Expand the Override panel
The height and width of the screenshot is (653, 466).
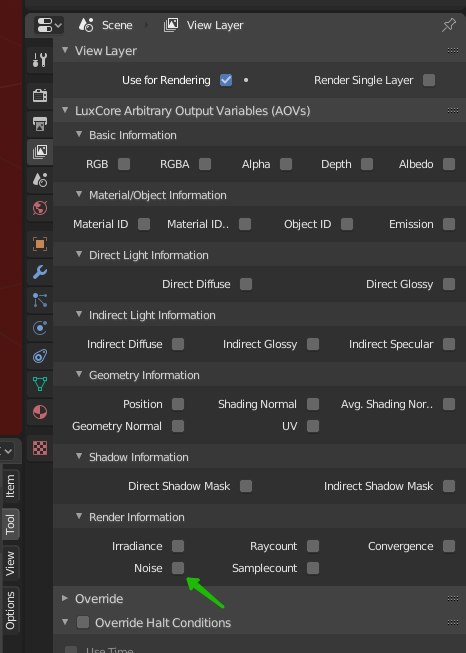(x=65, y=598)
